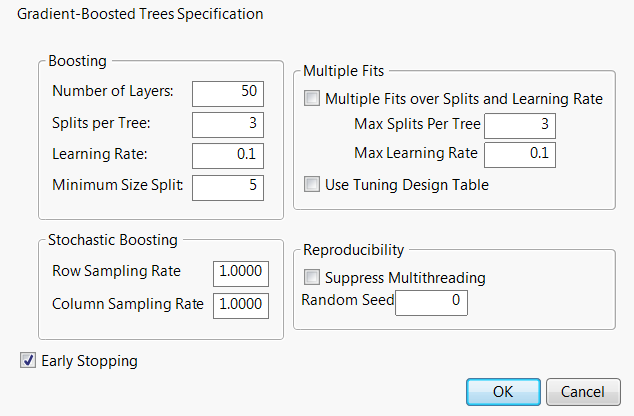Check the Use Tuning Design Table box
The height and width of the screenshot is (416, 634).
(313, 184)
